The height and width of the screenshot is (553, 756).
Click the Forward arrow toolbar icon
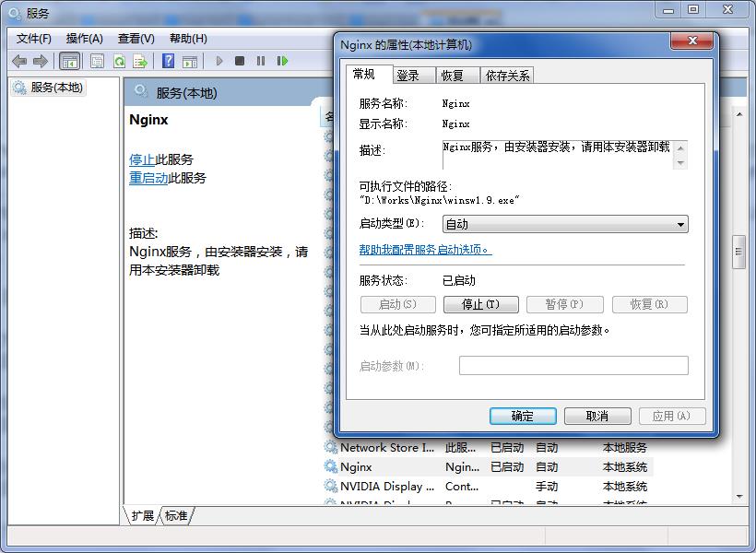(41, 61)
